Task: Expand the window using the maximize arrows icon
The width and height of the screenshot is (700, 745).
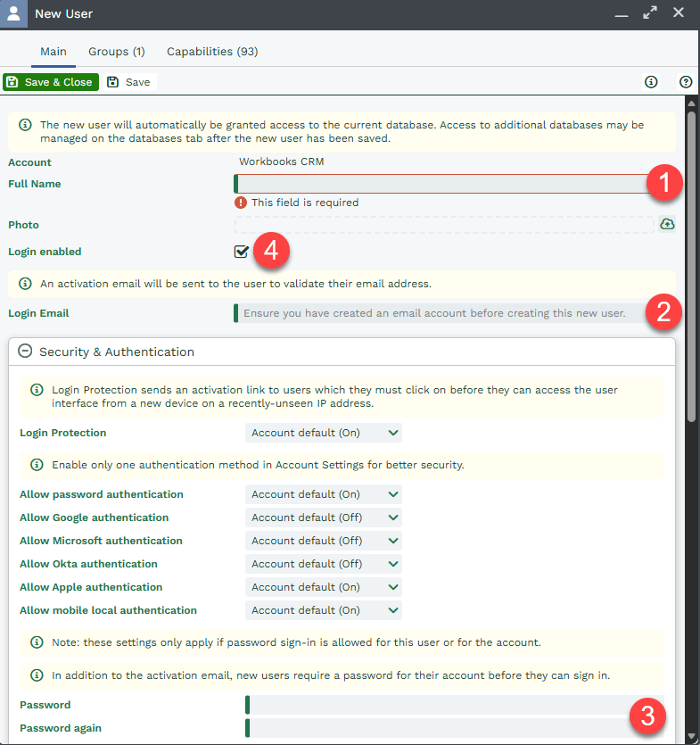Action: coord(650,13)
